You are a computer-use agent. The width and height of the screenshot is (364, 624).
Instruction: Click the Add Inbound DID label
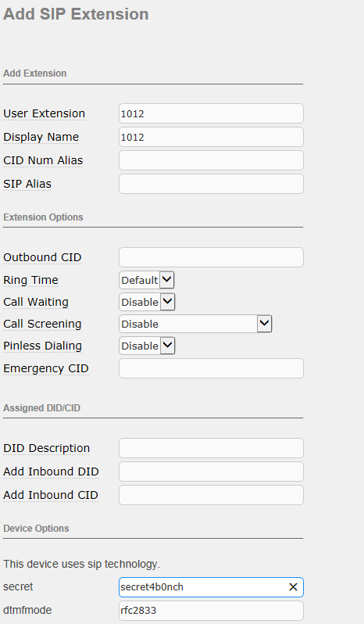pyautogui.click(x=51, y=472)
